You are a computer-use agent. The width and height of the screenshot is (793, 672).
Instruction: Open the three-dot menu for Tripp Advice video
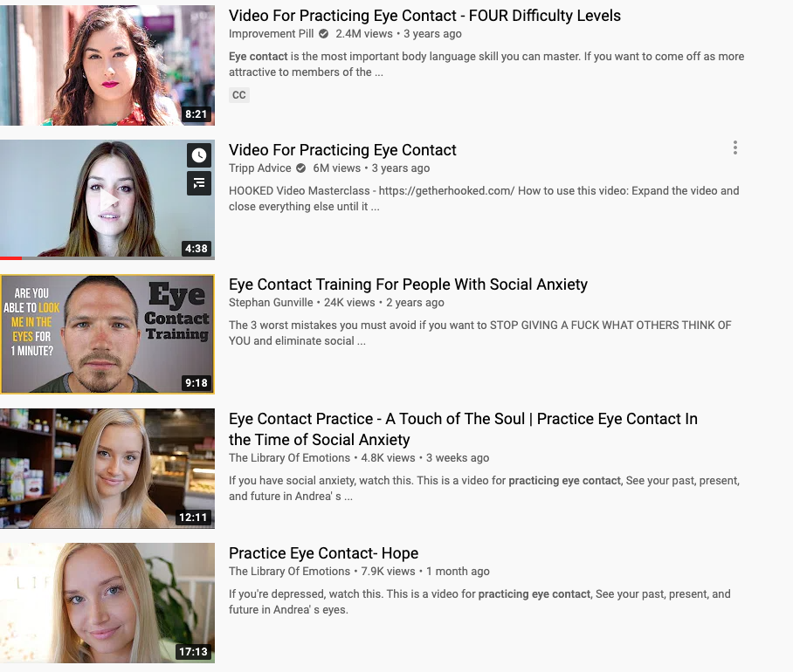(x=734, y=147)
